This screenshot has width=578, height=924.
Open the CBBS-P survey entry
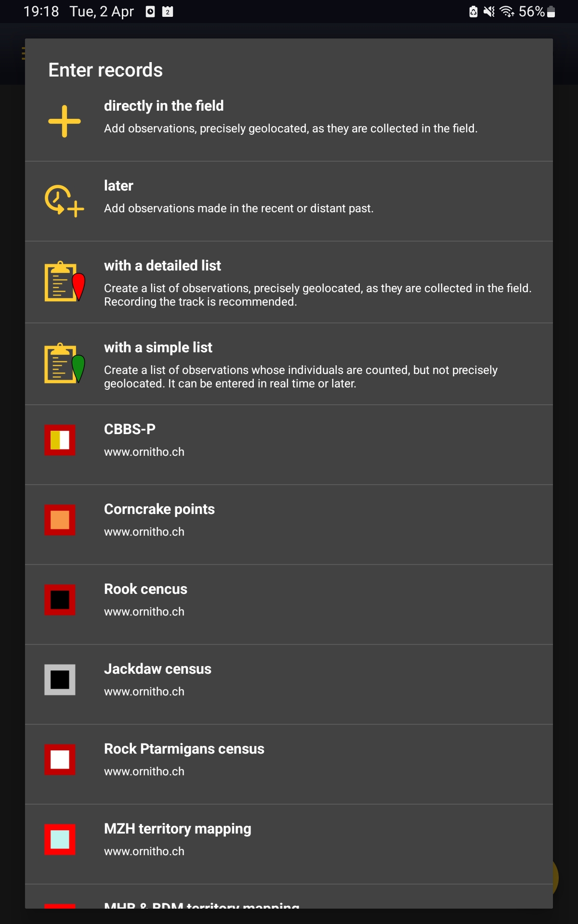130,429
